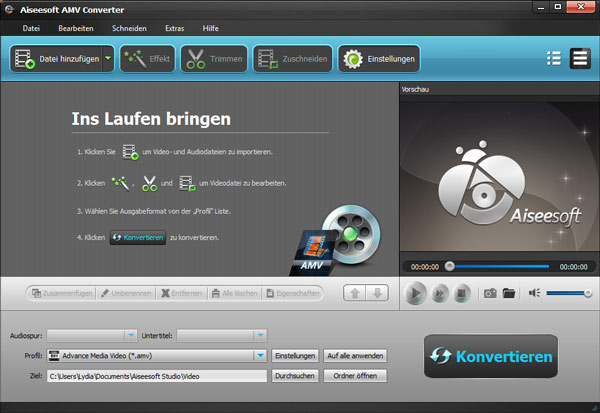Open the Bearbeiten menu
Image resolution: width=600 pixels, height=413 pixels.
pyautogui.click(x=76, y=28)
